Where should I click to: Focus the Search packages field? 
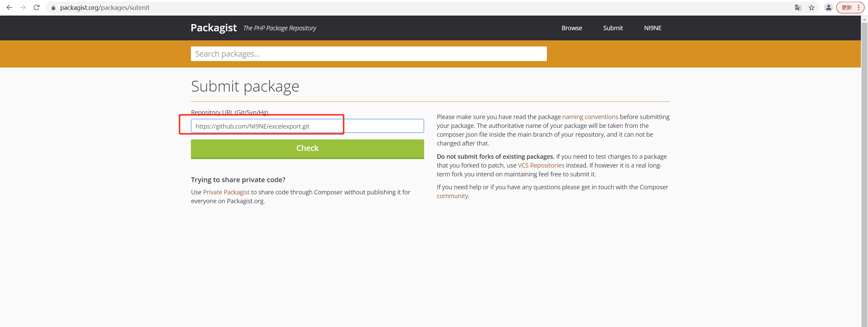[x=369, y=54]
